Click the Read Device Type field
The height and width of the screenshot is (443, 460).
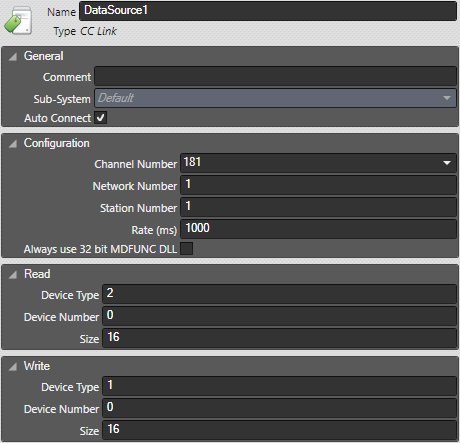pos(279,294)
